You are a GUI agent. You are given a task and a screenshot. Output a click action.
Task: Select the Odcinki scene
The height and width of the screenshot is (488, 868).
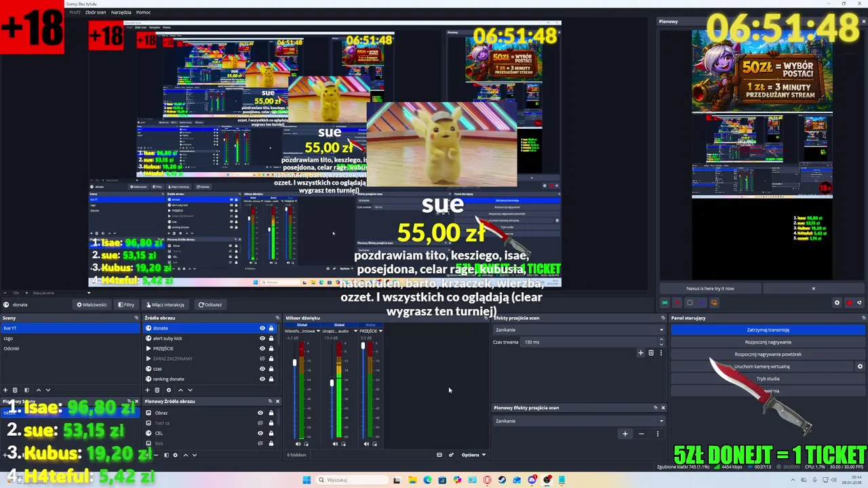69,348
